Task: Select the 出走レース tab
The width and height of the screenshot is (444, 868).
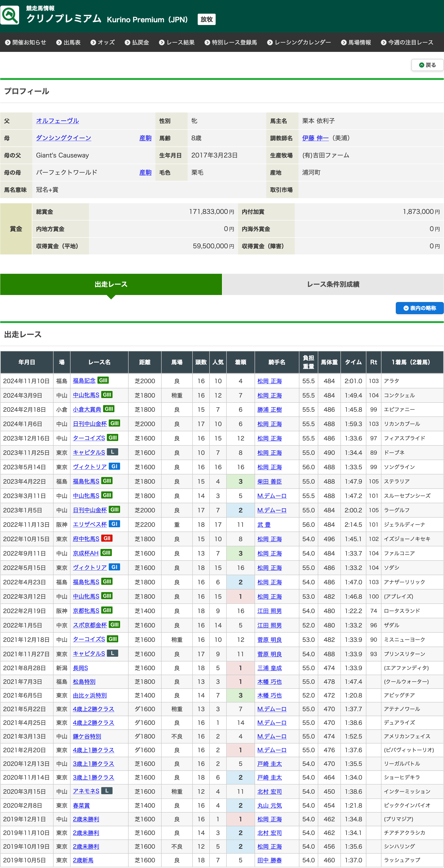Action: 111,284
